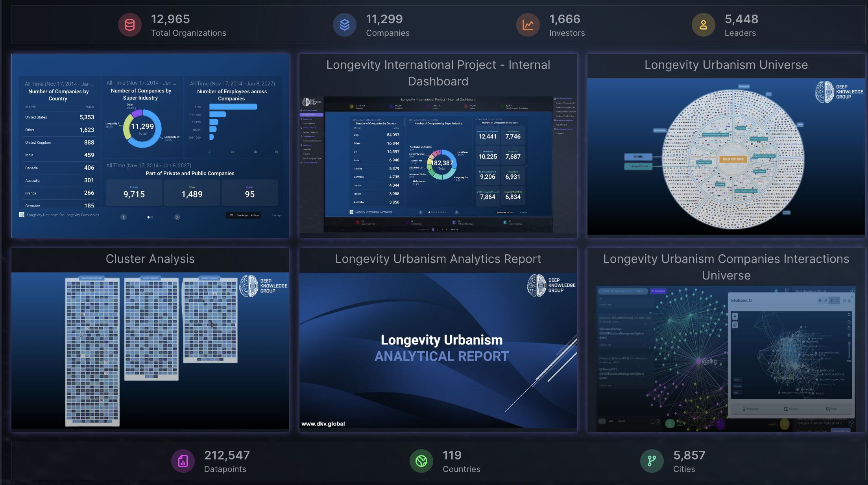
Task: Click the Cities branch icon
Action: [652, 461]
